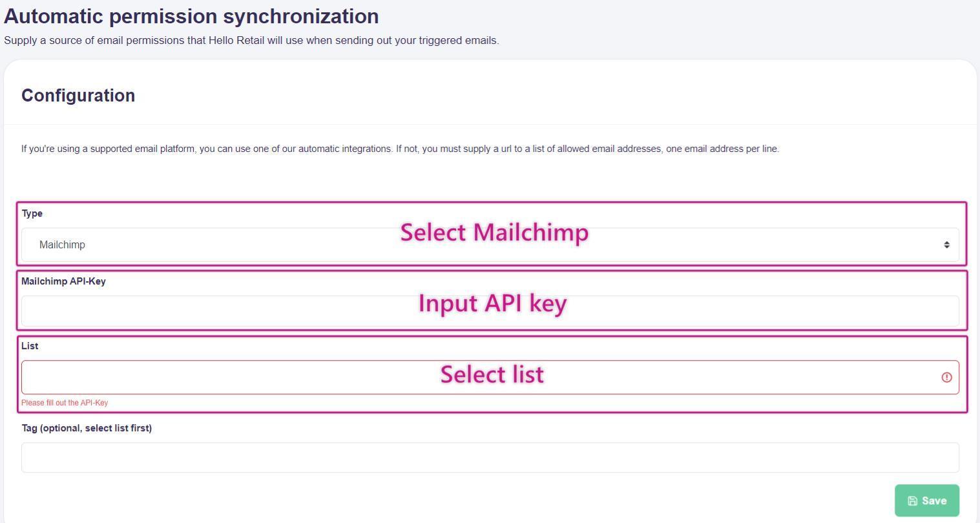
Task: Click the pink "Select list" annotation text
Action: [492, 374]
